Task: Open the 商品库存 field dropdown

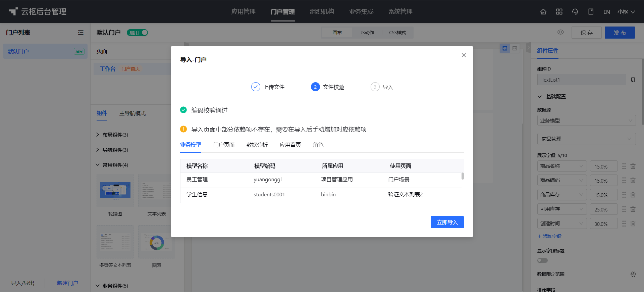Action: 562,195
